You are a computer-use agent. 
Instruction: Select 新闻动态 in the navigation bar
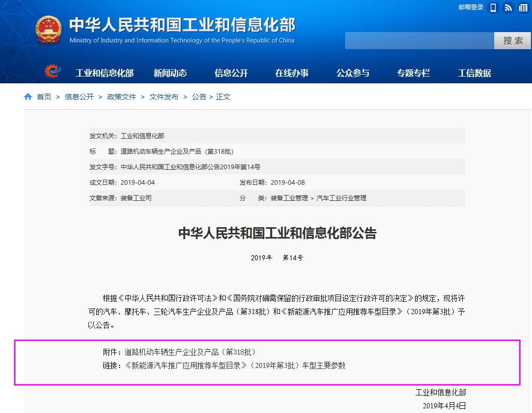pyautogui.click(x=170, y=73)
